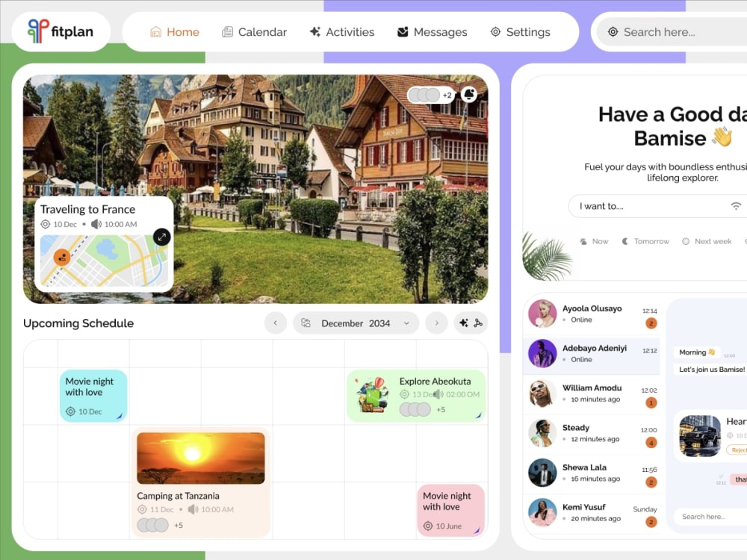Click the Explore Abeokuta travel illustration
Image resolution: width=747 pixels, height=560 pixels.
371,395
